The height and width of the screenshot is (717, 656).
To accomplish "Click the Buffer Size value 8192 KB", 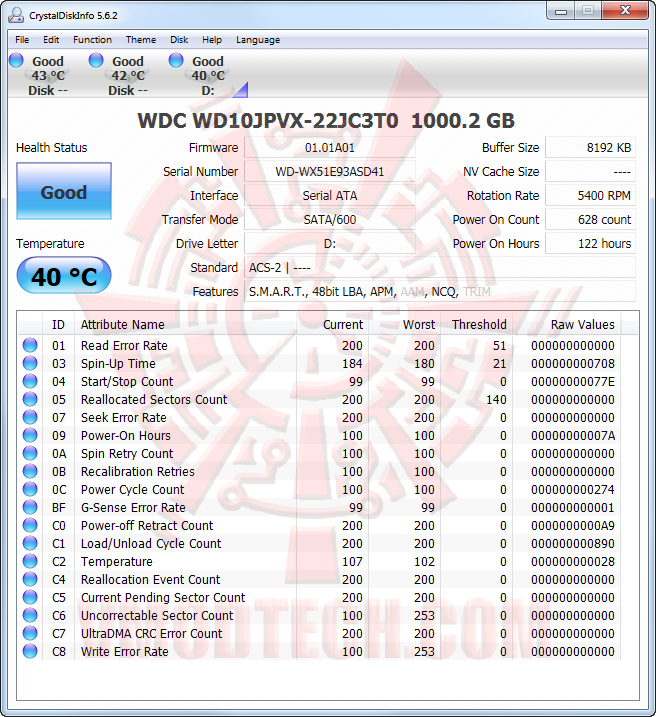I will point(590,148).
